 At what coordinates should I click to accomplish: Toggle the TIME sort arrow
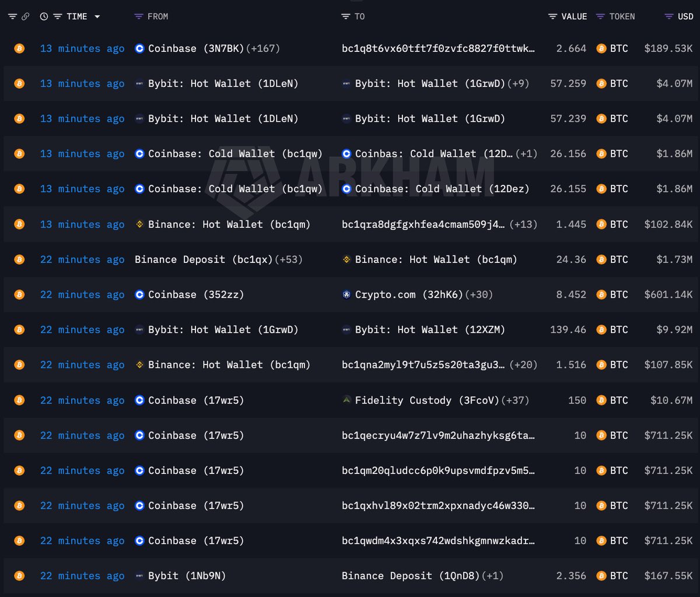coord(97,17)
